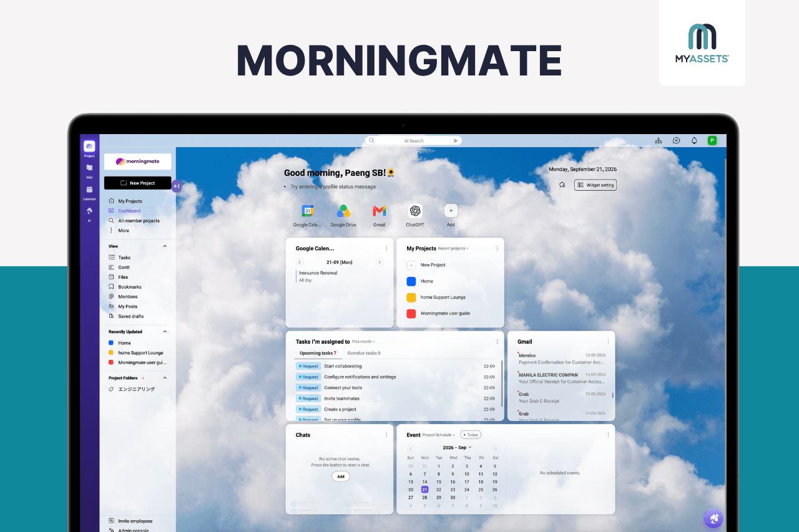Submit AI Search with the send arrow
The width and height of the screenshot is (799, 532).
pos(456,141)
